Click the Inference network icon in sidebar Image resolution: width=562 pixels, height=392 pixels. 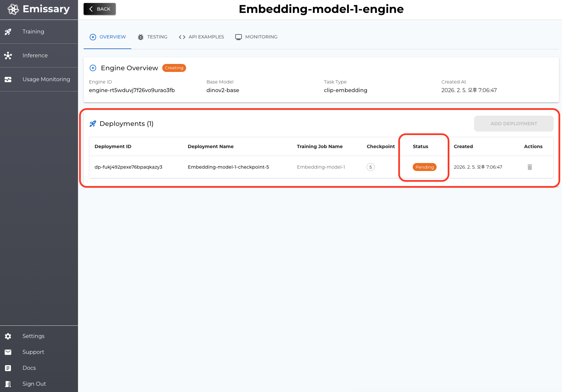click(8, 56)
